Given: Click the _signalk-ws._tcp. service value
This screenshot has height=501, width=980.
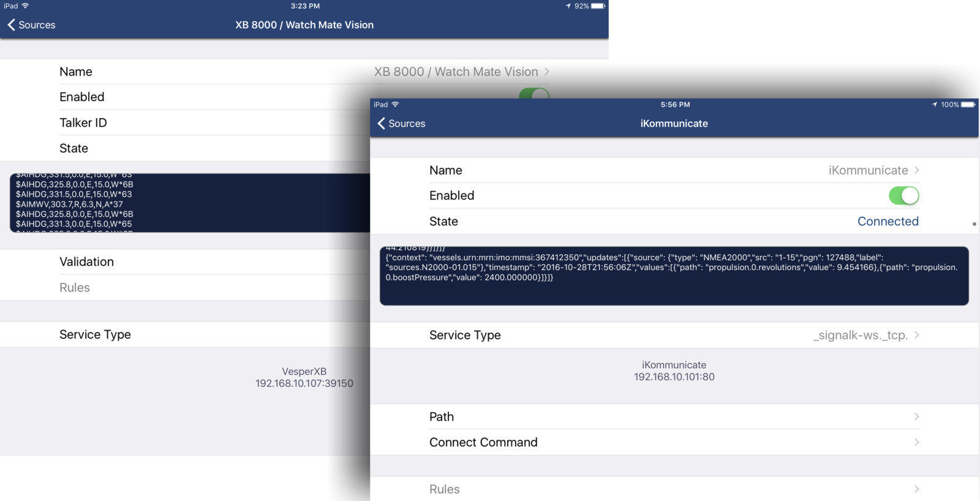Looking at the screenshot, I should (x=860, y=335).
